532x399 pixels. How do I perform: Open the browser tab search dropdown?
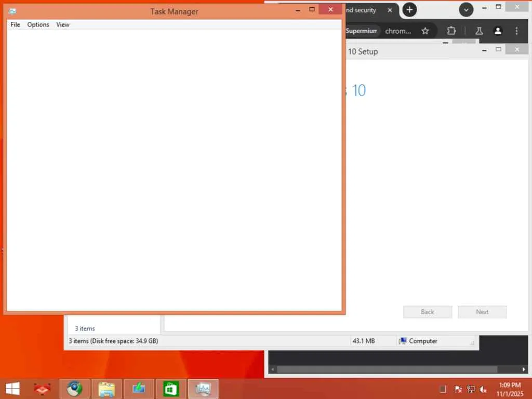[466, 10]
